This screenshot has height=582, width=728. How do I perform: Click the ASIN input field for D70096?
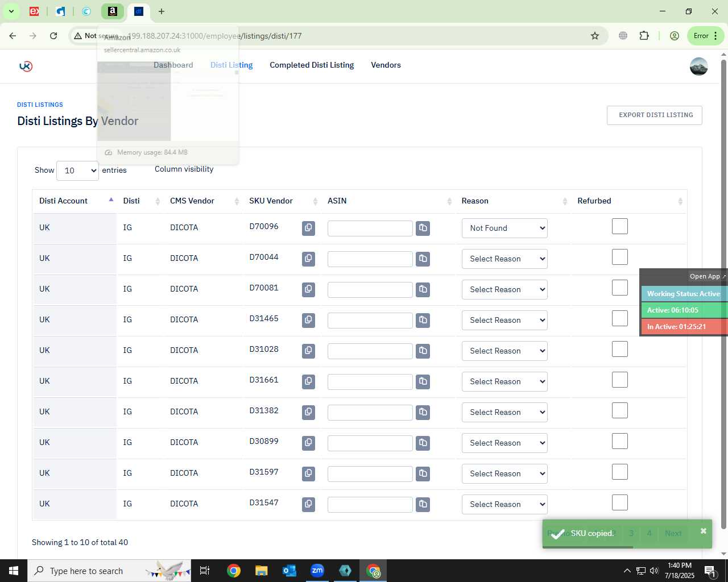(370, 228)
